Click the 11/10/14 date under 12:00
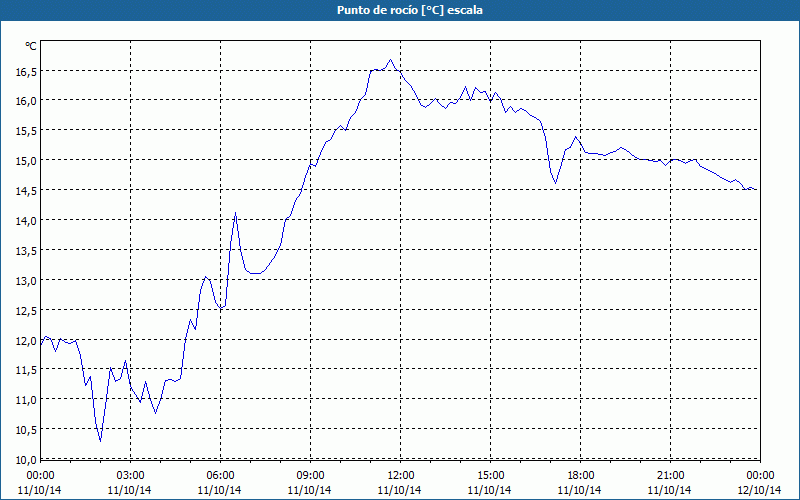800x500 pixels. pyautogui.click(x=399, y=490)
